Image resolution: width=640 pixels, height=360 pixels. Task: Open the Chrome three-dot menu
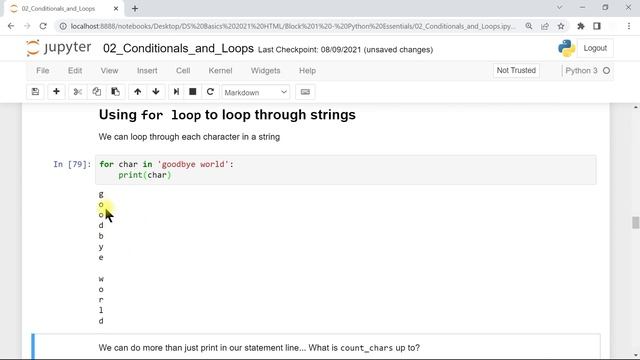(x=629, y=26)
